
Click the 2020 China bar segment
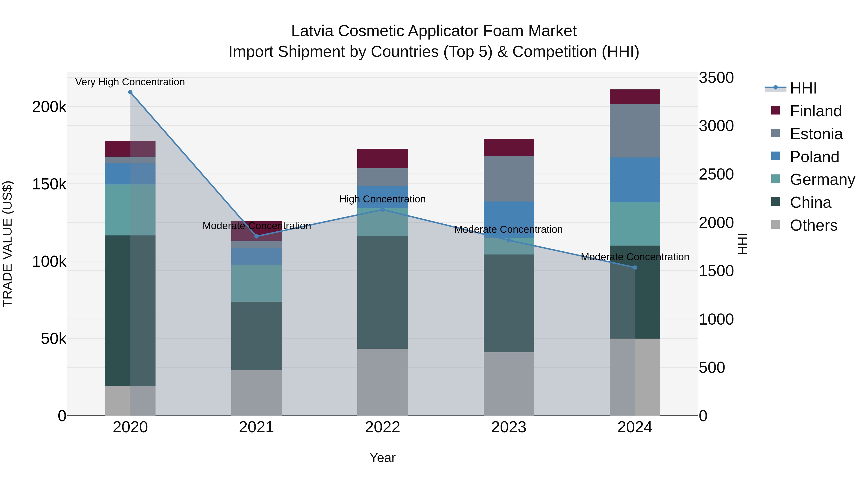(130, 311)
